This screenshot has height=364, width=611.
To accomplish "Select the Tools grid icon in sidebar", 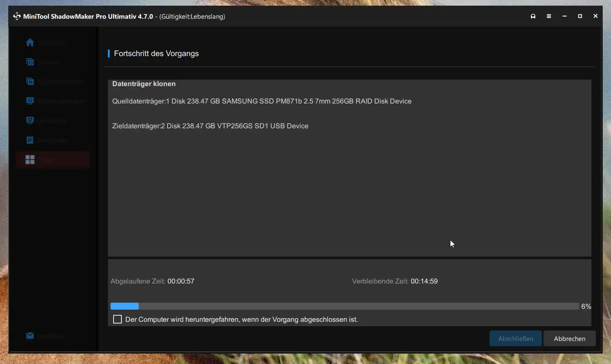I will point(30,160).
